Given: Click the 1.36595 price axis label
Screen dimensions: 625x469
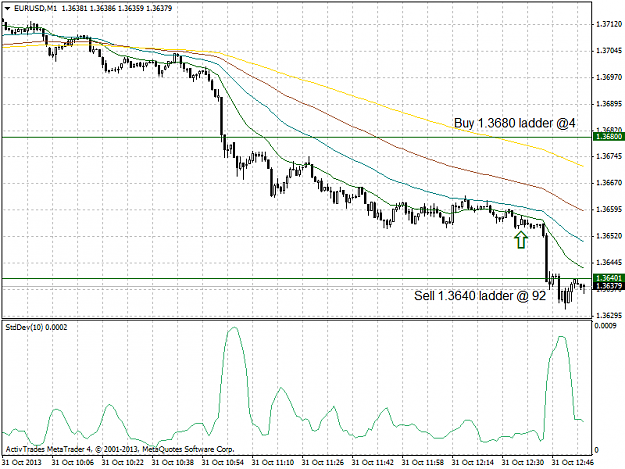Looking at the screenshot, I should 609,209.
